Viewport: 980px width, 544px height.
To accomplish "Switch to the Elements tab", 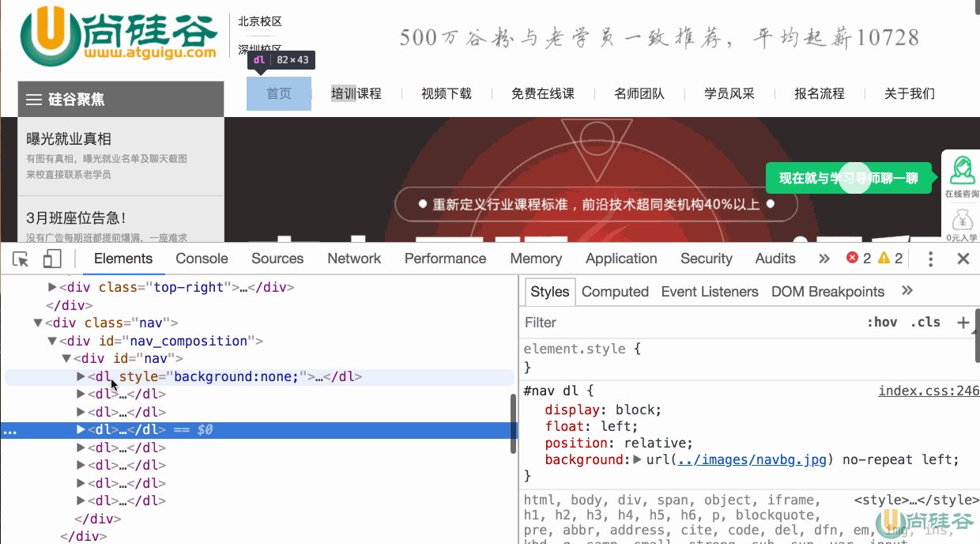I will 123,259.
